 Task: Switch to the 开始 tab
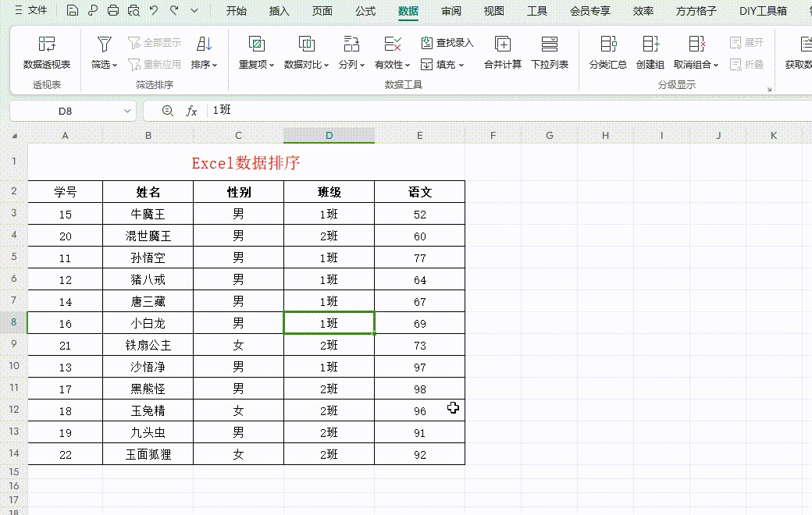pyautogui.click(x=236, y=11)
